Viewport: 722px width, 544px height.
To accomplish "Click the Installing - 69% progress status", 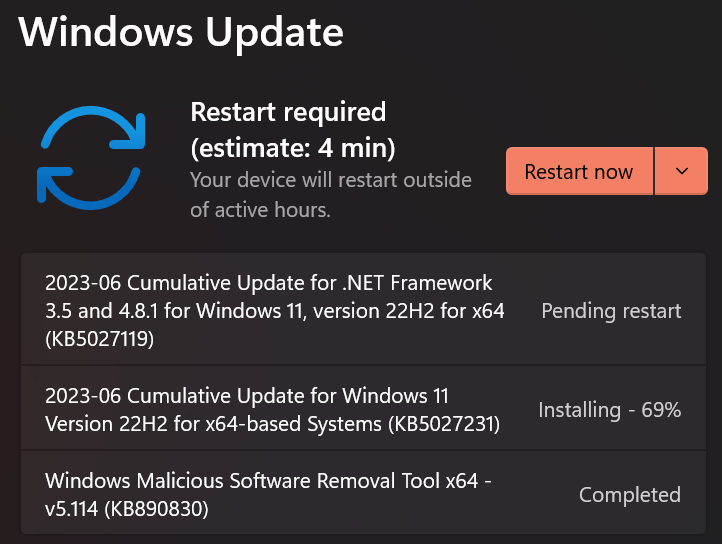I will click(609, 410).
